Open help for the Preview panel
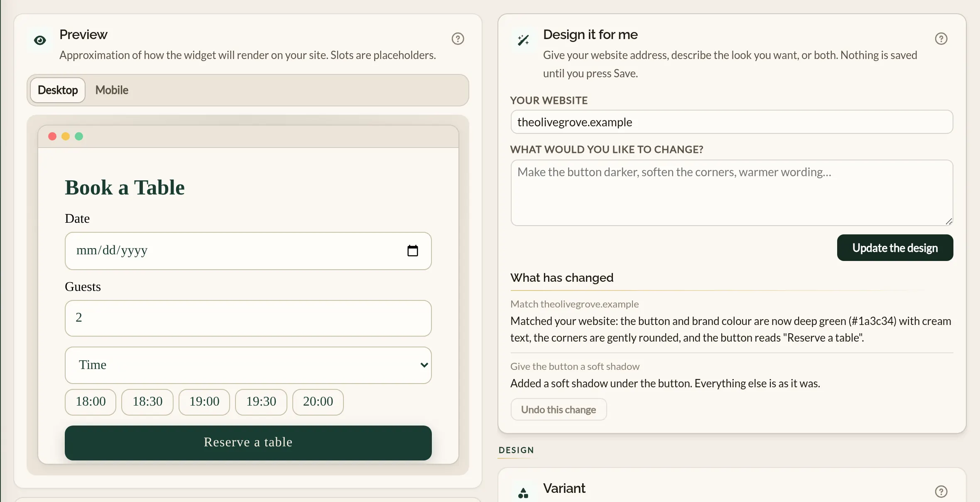The width and height of the screenshot is (980, 502). (458, 39)
